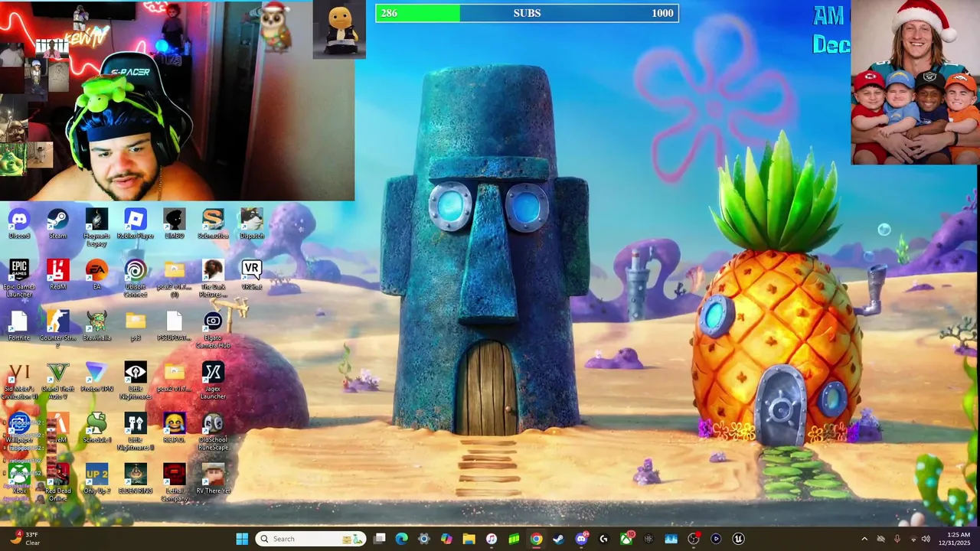The width and height of the screenshot is (980, 551).
Task: Select the Ubisoft Connect desktop icon
Action: pos(136,279)
